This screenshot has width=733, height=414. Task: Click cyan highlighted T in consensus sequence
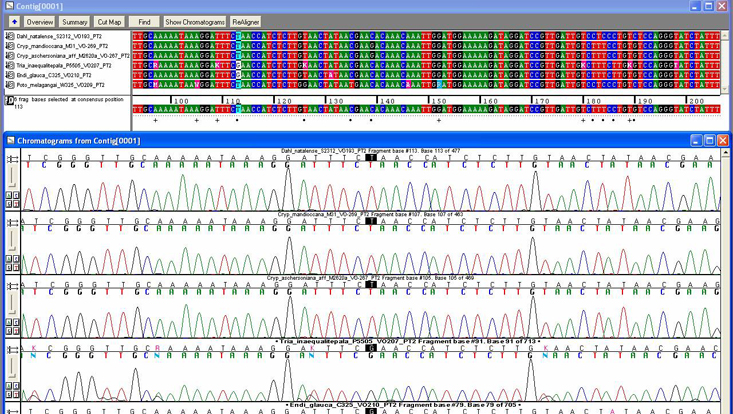[238, 109]
